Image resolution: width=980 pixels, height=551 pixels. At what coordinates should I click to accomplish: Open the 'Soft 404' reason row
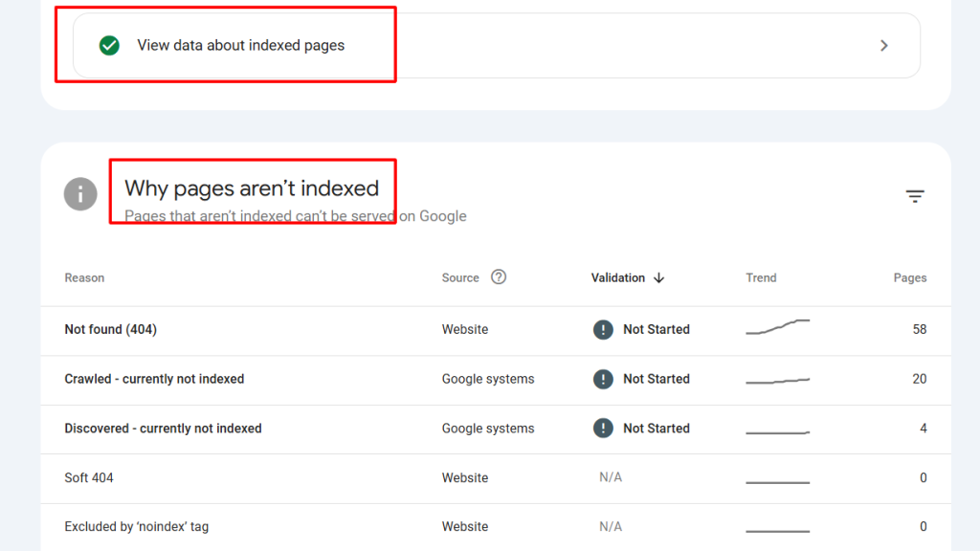tap(88, 477)
